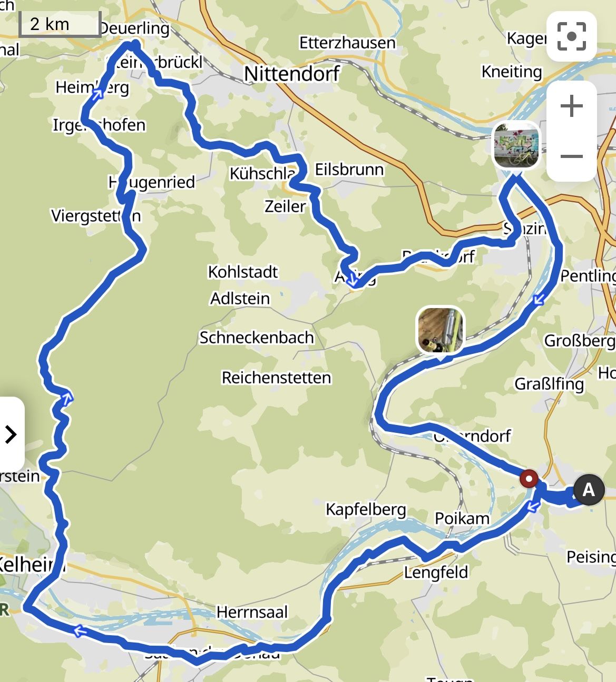The height and width of the screenshot is (682, 616).
Task: Click the route arrow near Kelheim riverbank
Action: [x=80, y=630]
